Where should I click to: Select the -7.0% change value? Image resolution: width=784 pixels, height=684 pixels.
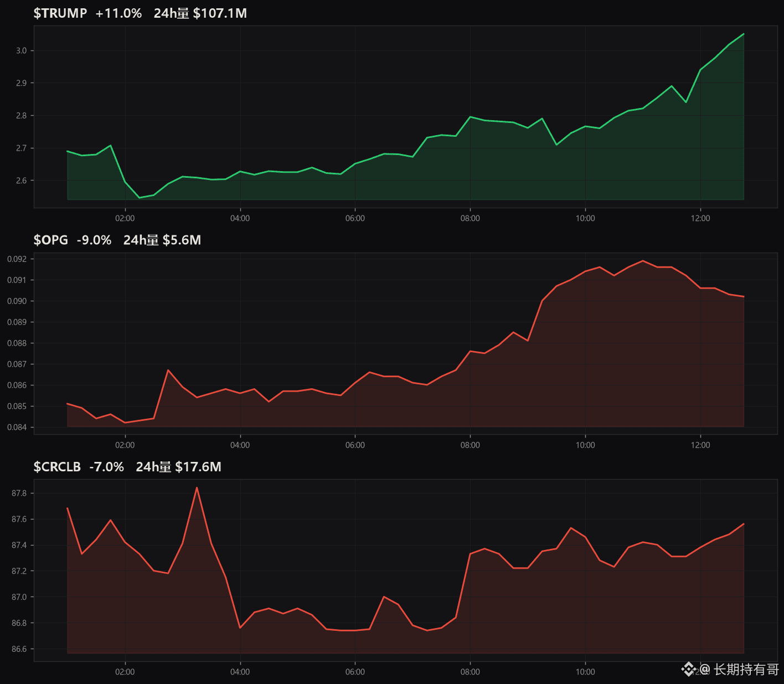click(x=107, y=467)
